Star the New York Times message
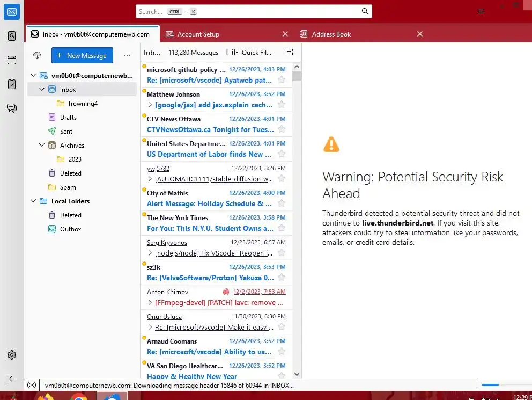532x400 pixels. (x=281, y=228)
